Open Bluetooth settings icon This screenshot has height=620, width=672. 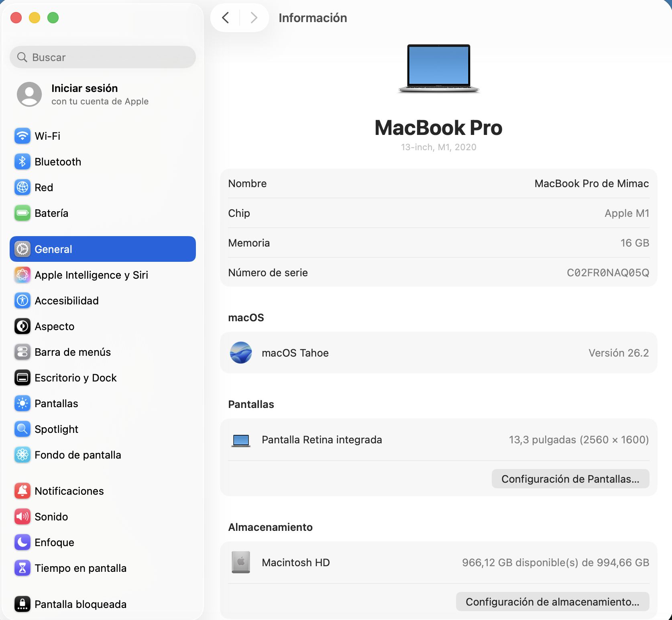click(22, 162)
